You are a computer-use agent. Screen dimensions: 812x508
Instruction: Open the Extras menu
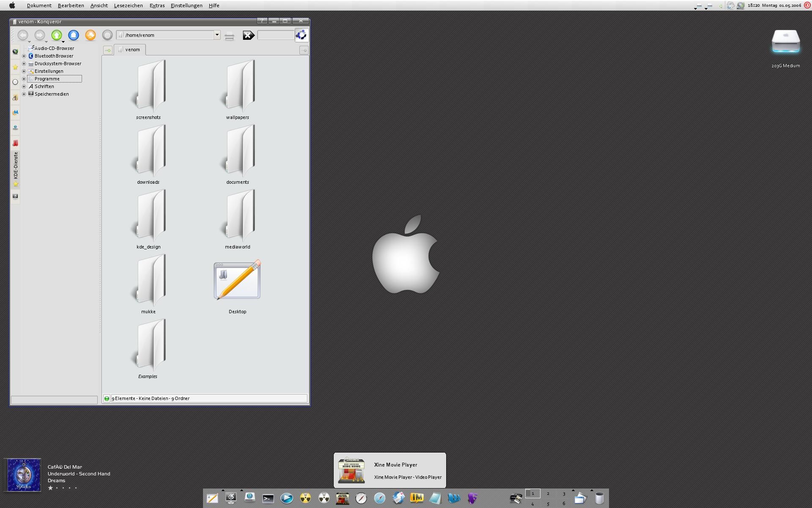(157, 6)
